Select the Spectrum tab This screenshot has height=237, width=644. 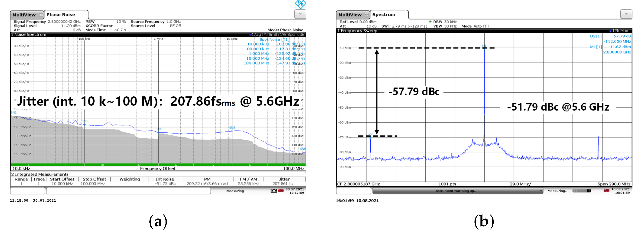pyautogui.click(x=383, y=15)
